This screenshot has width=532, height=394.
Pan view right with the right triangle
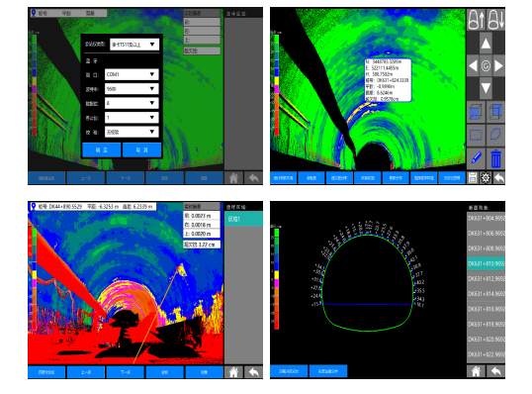coord(498,66)
